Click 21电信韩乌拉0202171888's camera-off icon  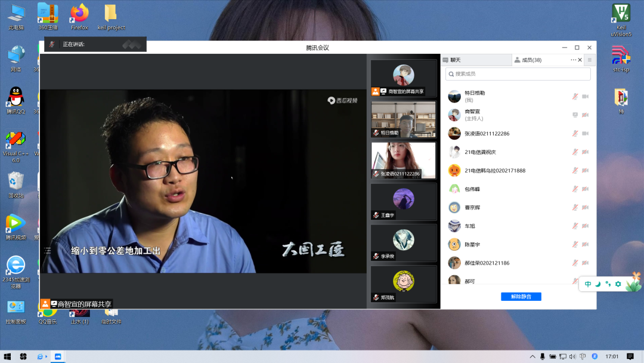[x=586, y=170]
